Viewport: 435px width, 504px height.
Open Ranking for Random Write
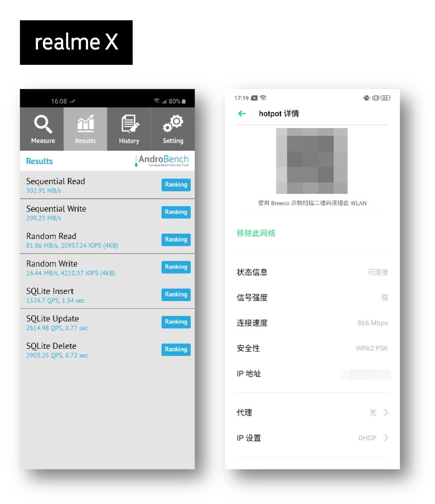tap(176, 267)
